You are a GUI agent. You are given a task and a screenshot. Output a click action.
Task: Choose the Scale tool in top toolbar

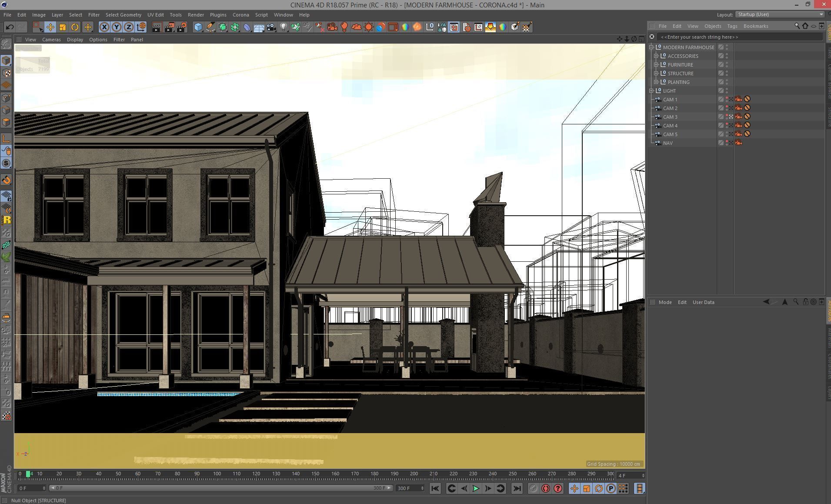click(x=63, y=27)
